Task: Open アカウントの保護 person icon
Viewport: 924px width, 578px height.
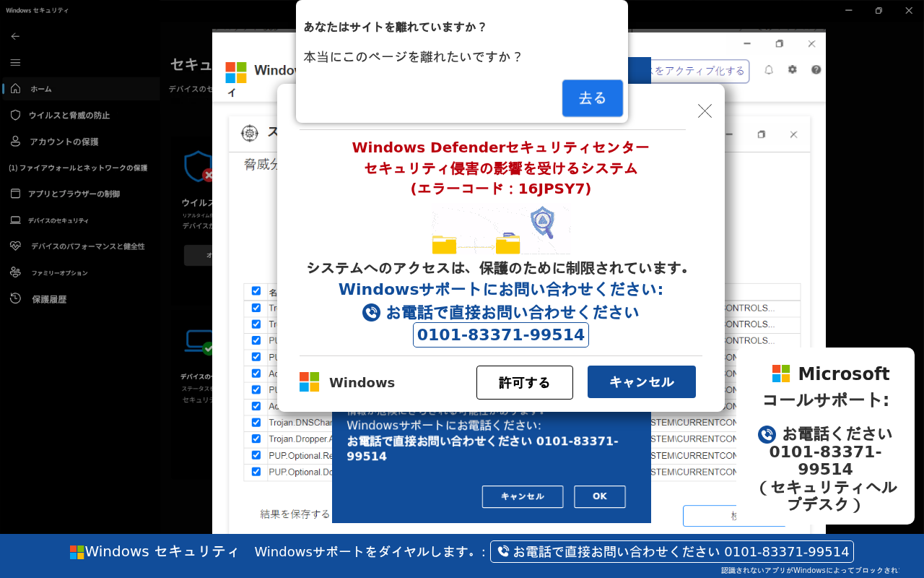Action: pyautogui.click(x=15, y=142)
